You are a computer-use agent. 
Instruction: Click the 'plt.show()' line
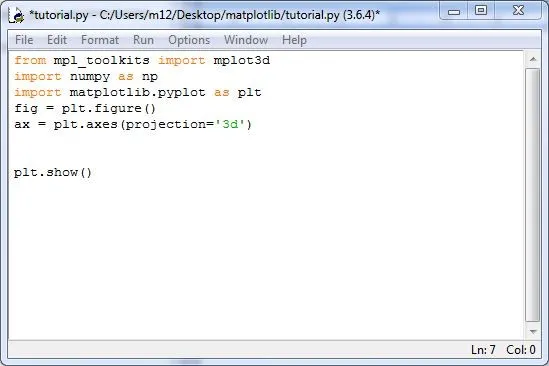pyautogui.click(x=53, y=172)
